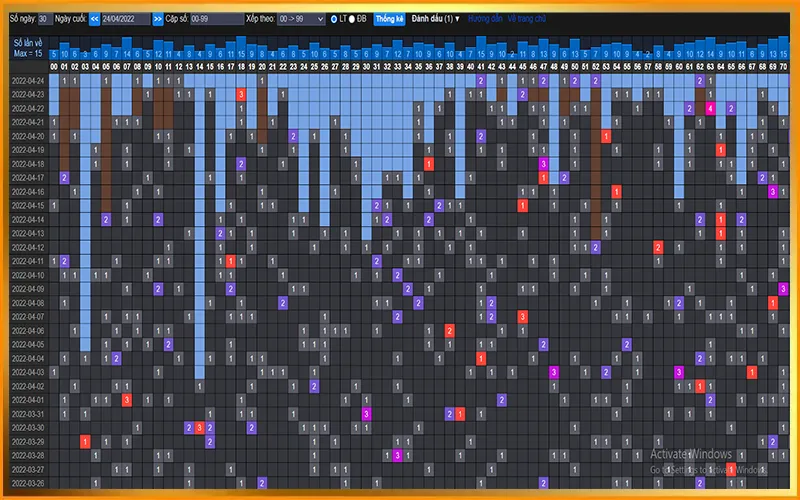Select the 2022-04-01 row label
800x500 pixels.
pyautogui.click(x=30, y=400)
